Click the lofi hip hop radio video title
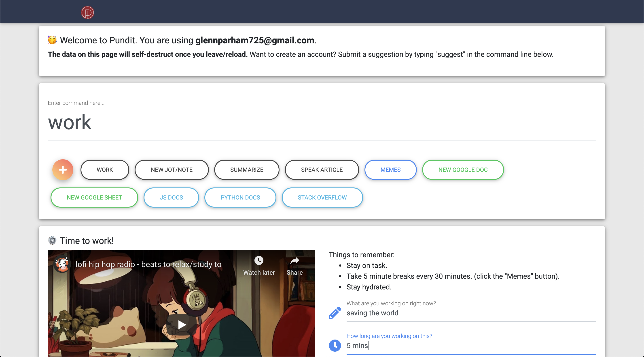Image resolution: width=644 pixels, height=357 pixels. 148,264
